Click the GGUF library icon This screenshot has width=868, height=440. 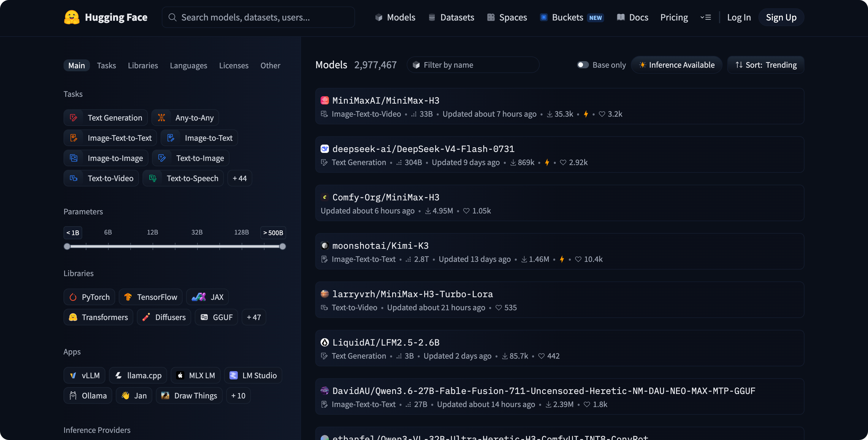point(204,317)
